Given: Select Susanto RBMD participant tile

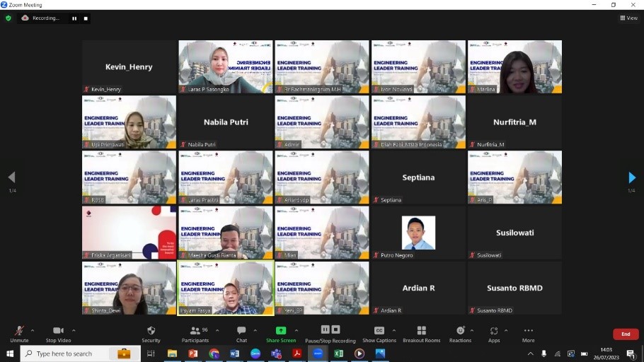Looking at the screenshot, I should click(514, 288).
